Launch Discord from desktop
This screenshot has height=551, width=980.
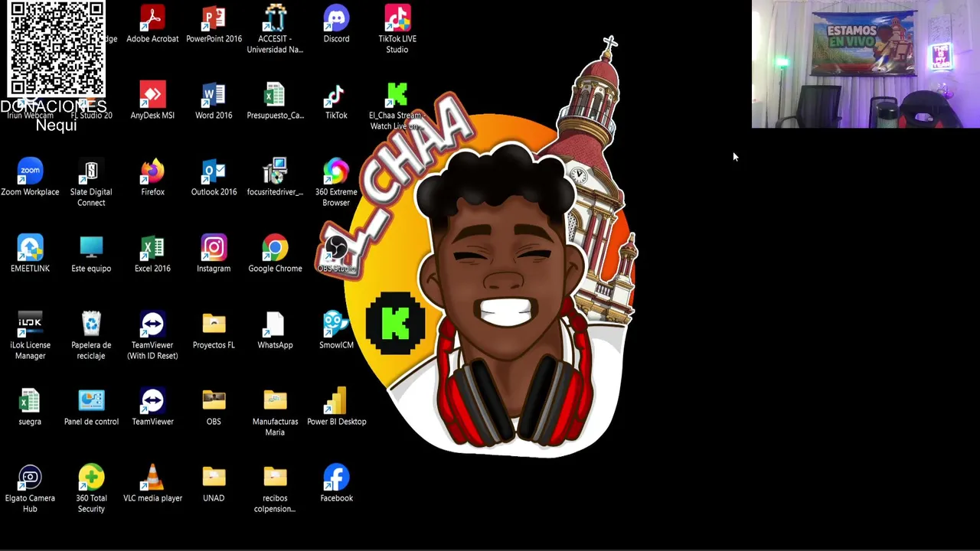coord(336,24)
